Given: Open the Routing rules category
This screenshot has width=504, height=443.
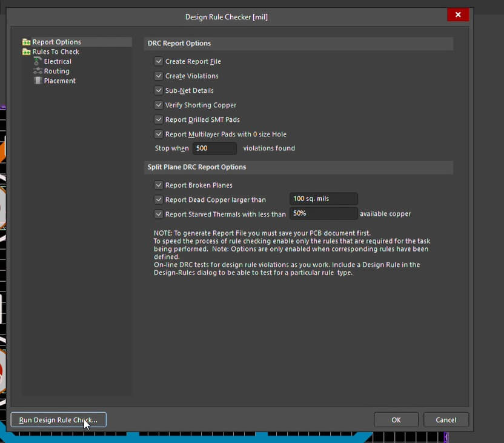Looking at the screenshot, I should pyautogui.click(x=56, y=71).
